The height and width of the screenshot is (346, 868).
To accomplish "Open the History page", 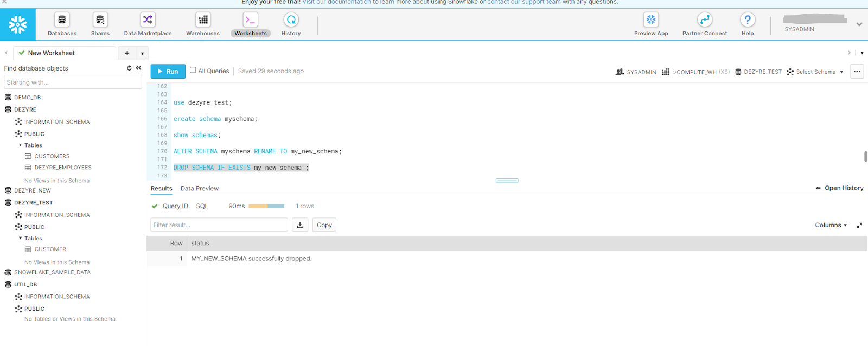I will (291, 25).
